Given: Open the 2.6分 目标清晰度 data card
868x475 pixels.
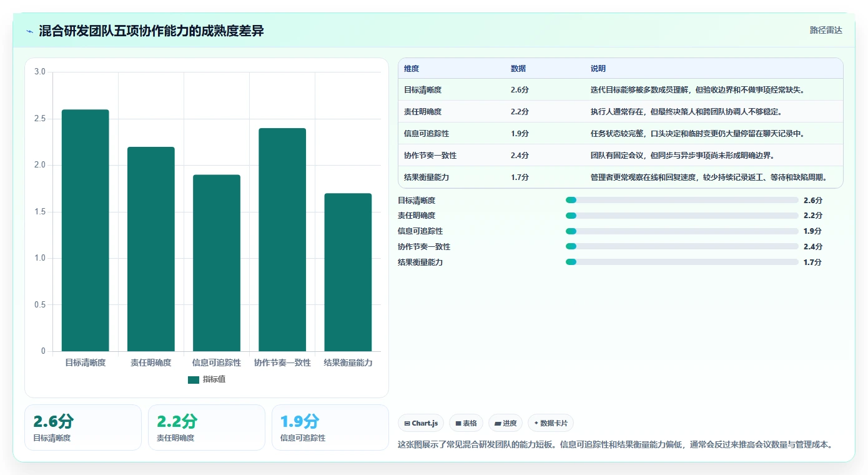Looking at the screenshot, I should point(83,427).
